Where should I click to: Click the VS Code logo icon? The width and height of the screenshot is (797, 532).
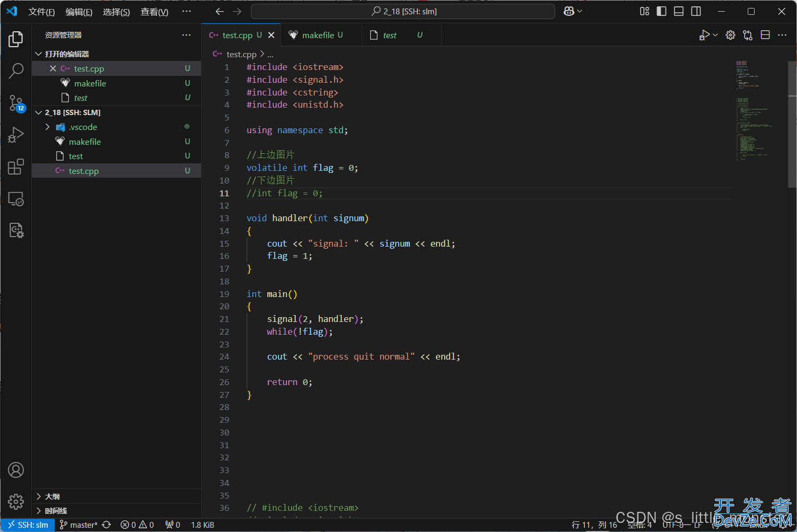12,11
